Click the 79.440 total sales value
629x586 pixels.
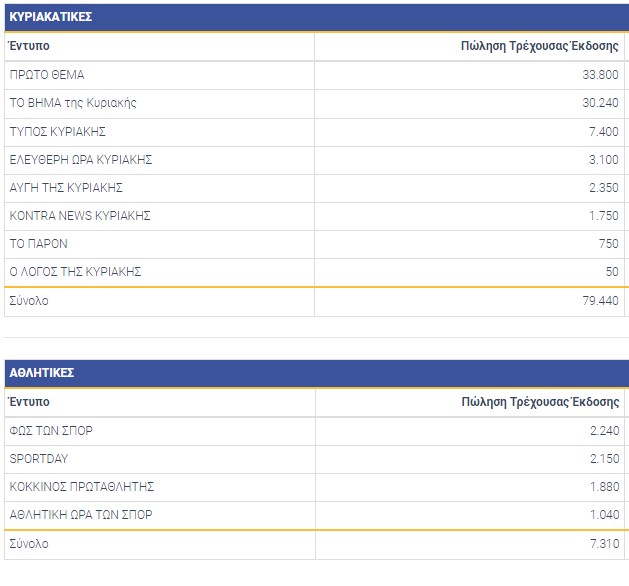(600, 300)
